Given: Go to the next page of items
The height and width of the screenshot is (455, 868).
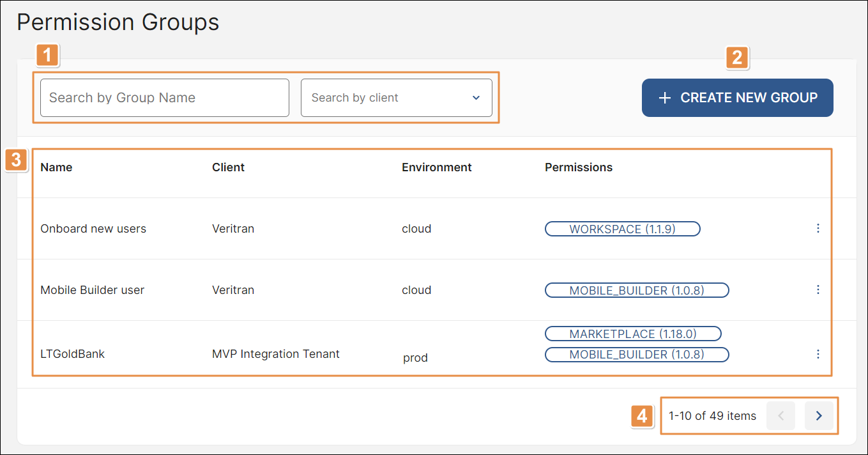Looking at the screenshot, I should tap(819, 416).
